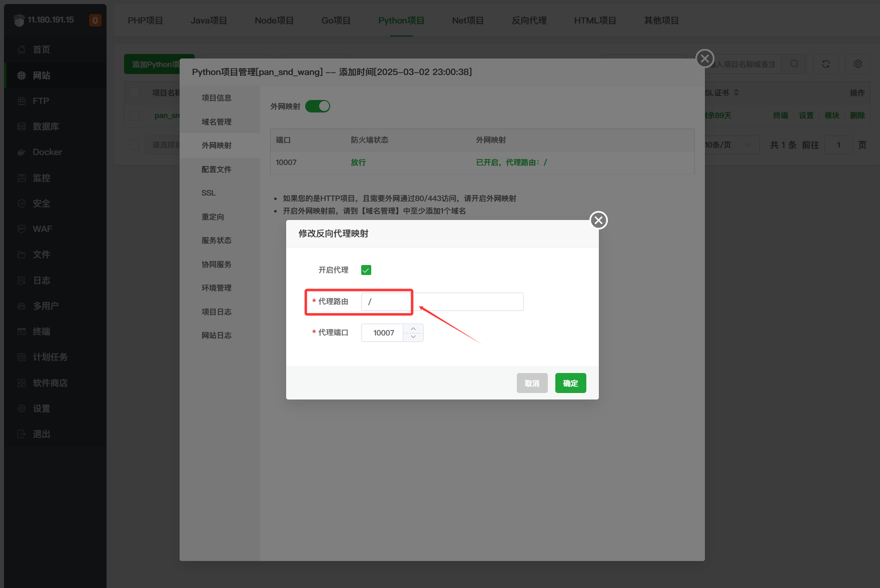Increase the 代理端口 value with up arrow
The height and width of the screenshot is (588, 880).
click(413, 328)
